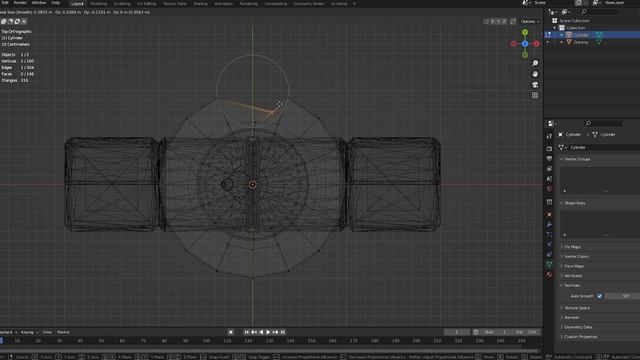The image size is (640, 360).
Task: Open the Keying dropdown in the timeline
Action: pos(29,332)
